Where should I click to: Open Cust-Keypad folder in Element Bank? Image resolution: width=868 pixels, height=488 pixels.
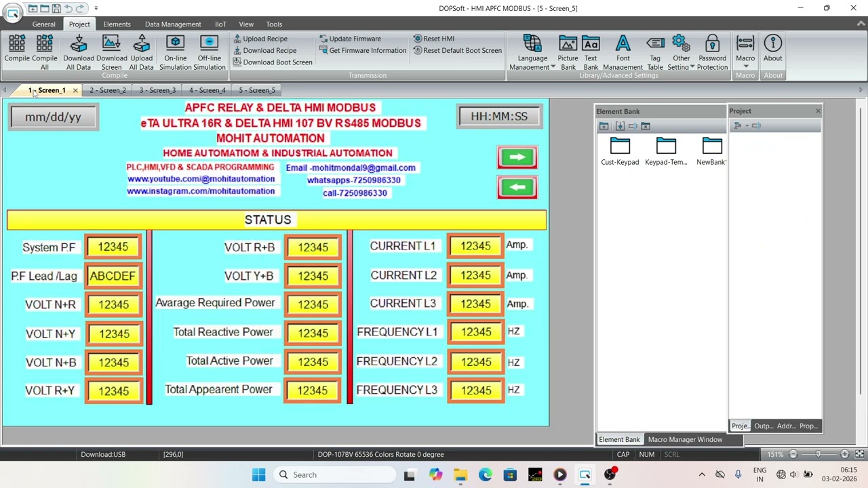620,152
